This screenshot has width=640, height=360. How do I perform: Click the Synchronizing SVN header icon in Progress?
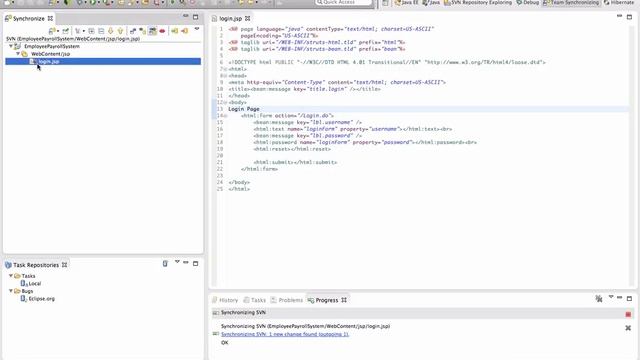point(216,312)
